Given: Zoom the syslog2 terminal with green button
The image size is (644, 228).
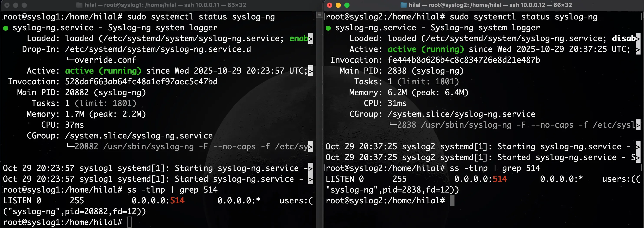Looking at the screenshot, I should (x=347, y=5).
